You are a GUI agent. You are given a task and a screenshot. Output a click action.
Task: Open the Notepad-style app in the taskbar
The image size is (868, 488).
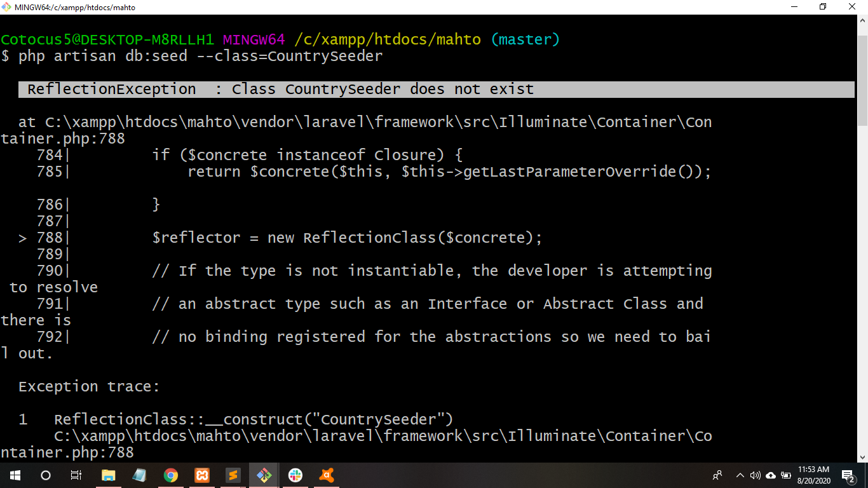(x=139, y=475)
